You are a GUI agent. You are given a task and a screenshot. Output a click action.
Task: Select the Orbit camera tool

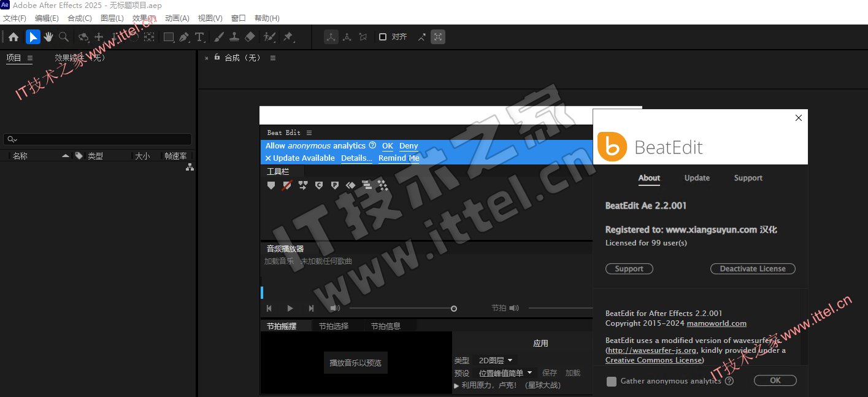coord(83,37)
